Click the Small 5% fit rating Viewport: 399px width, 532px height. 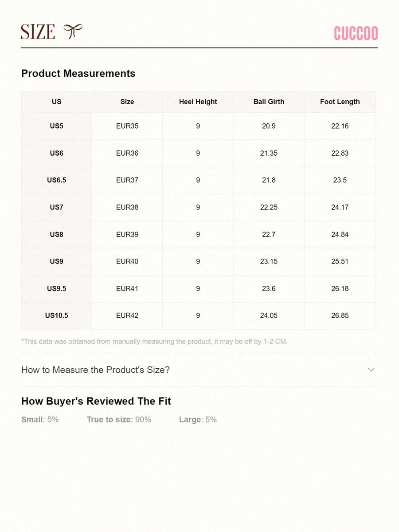40,419
